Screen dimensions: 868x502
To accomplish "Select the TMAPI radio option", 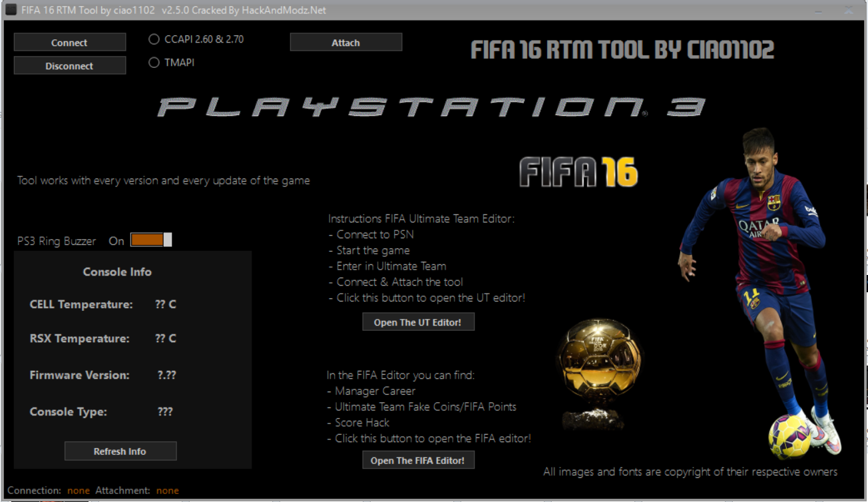I will (172, 63).
